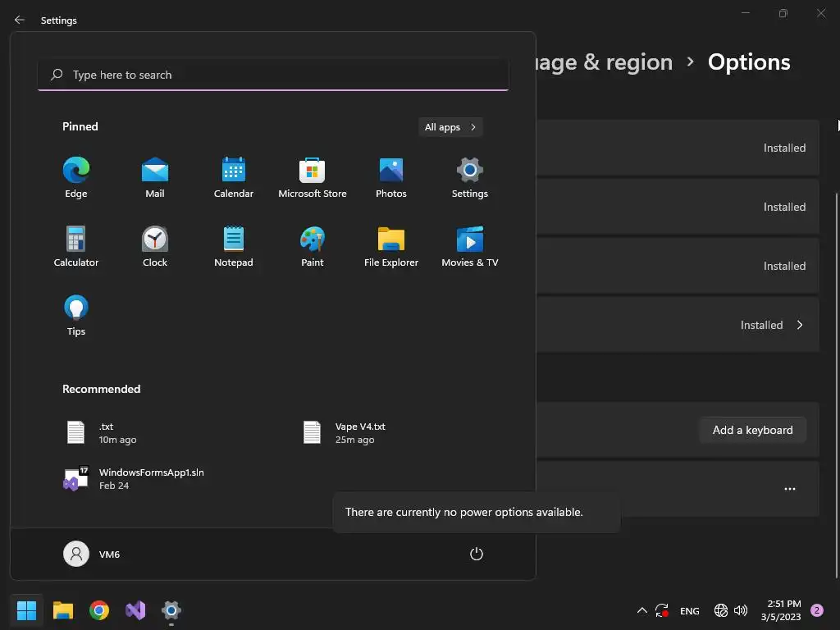840x630 pixels.
Task: Open the Calendar app
Action: tap(234, 178)
